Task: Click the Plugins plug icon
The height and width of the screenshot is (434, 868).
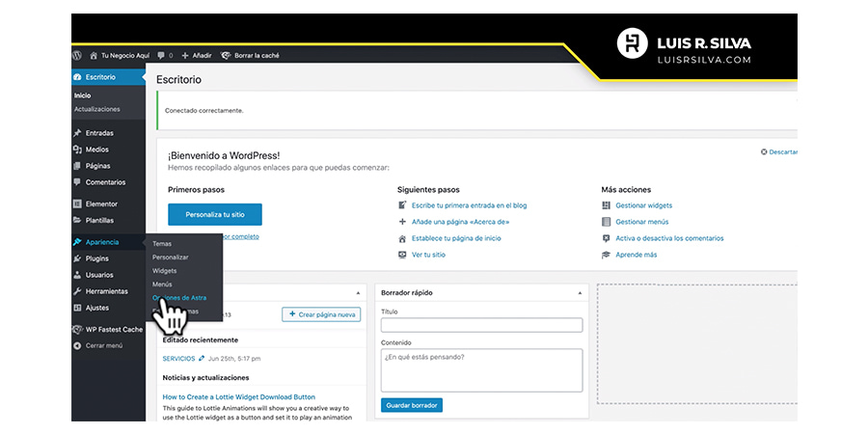Action: [x=77, y=258]
